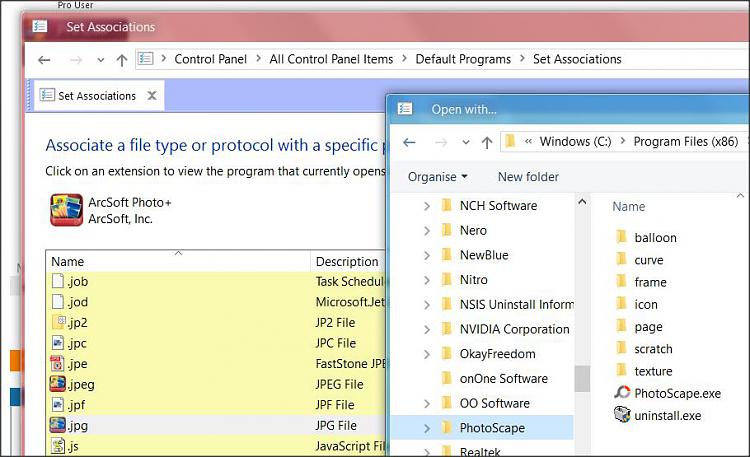Select the Realtek folder in tree

coord(480,451)
